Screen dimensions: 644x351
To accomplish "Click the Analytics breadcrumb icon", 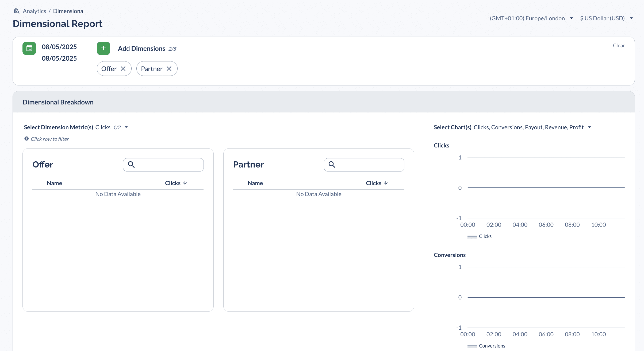I will 16,11.
